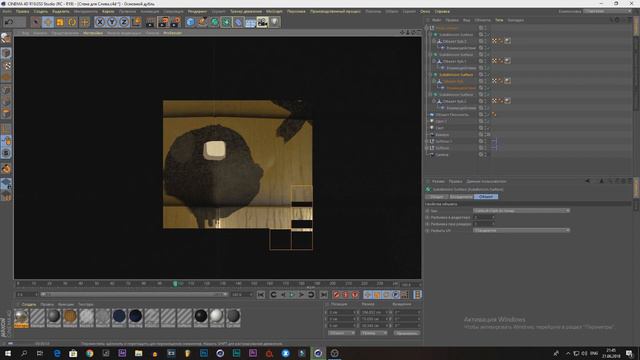Image resolution: width=640 pixels, height=360 pixels.
Task: Collapse the top null object expander
Action: [x=427, y=28]
